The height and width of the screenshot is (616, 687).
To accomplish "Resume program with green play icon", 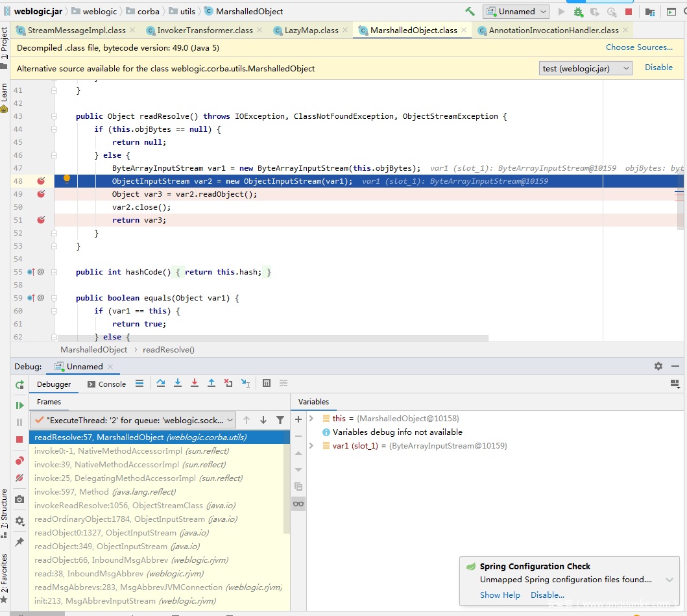I will 19,405.
